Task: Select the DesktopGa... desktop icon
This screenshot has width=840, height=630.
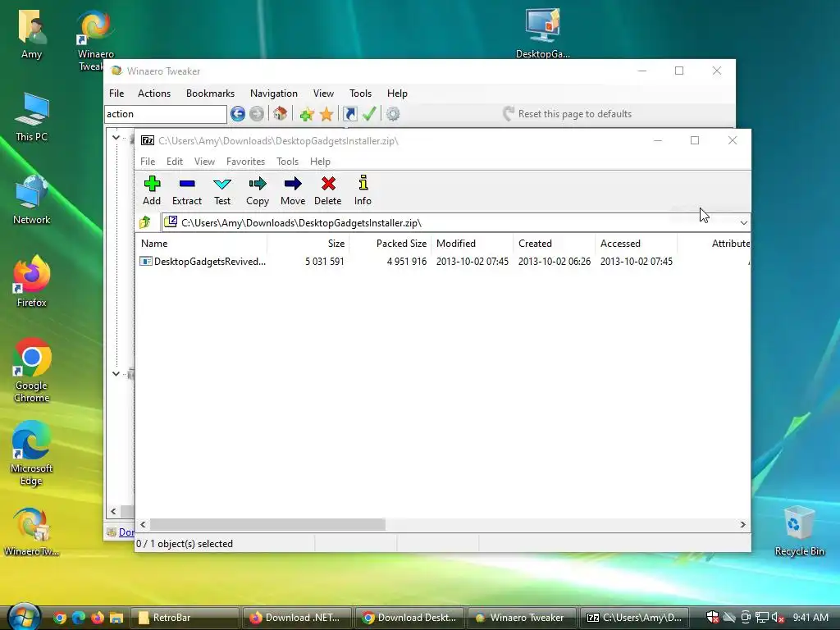Action: pos(543,33)
